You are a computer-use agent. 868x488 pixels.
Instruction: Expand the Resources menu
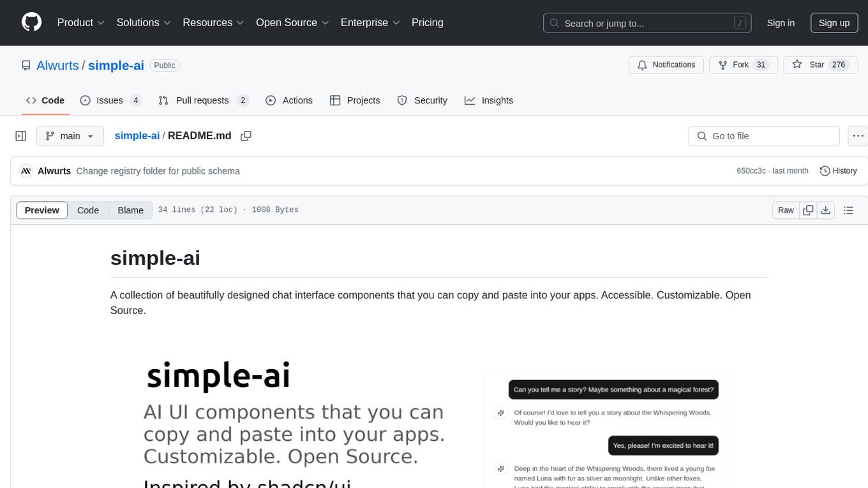coord(213,22)
